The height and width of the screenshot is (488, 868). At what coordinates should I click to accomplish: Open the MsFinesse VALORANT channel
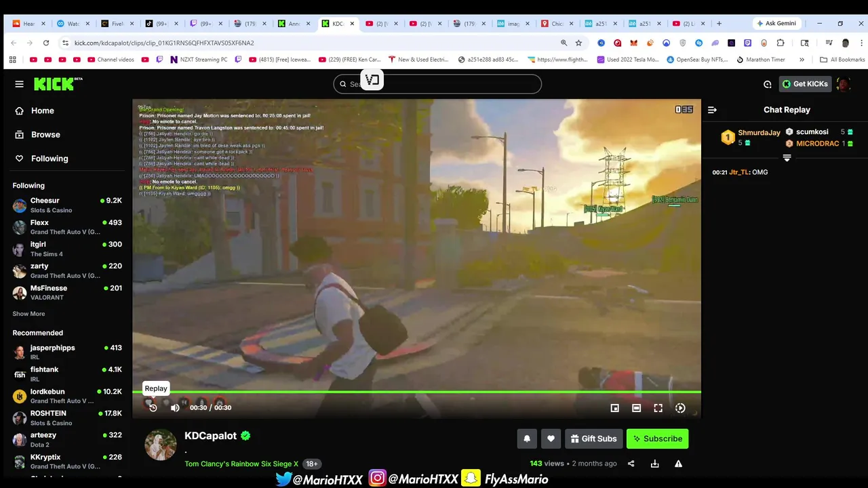66,292
